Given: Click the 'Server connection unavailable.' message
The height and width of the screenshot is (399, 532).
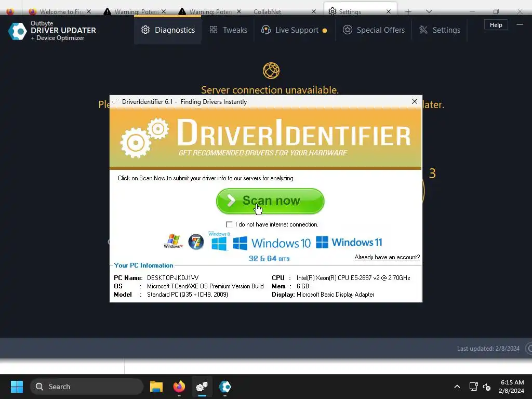Looking at the screenshot, I should [270, 90].
